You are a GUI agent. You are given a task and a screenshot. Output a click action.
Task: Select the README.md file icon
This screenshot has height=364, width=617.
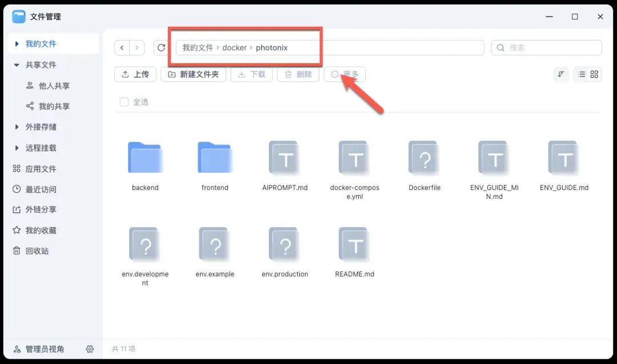(355, 244)
